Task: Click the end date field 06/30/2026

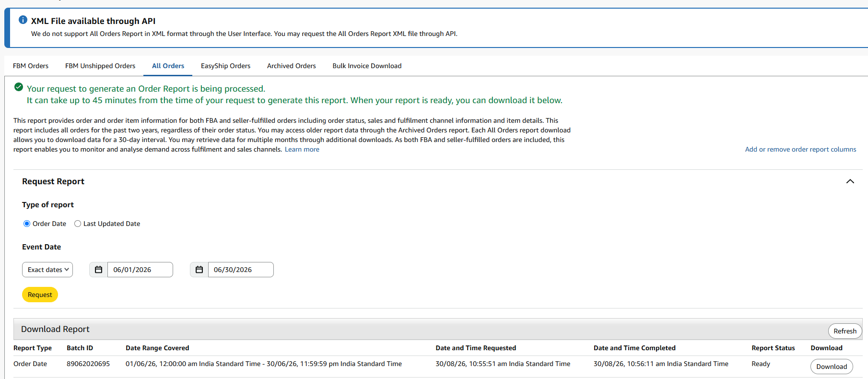Action: [x=241, y=270]
